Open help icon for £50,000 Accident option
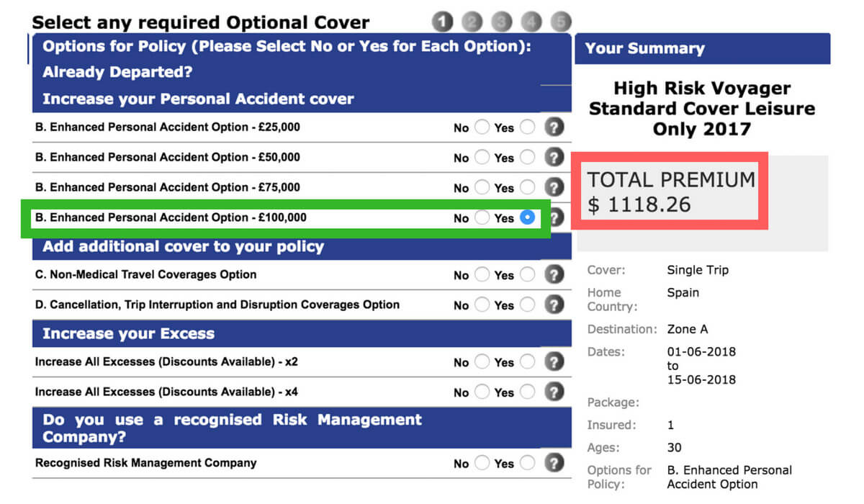The height and width of the screenshot is (504, 864). (554, 157)
